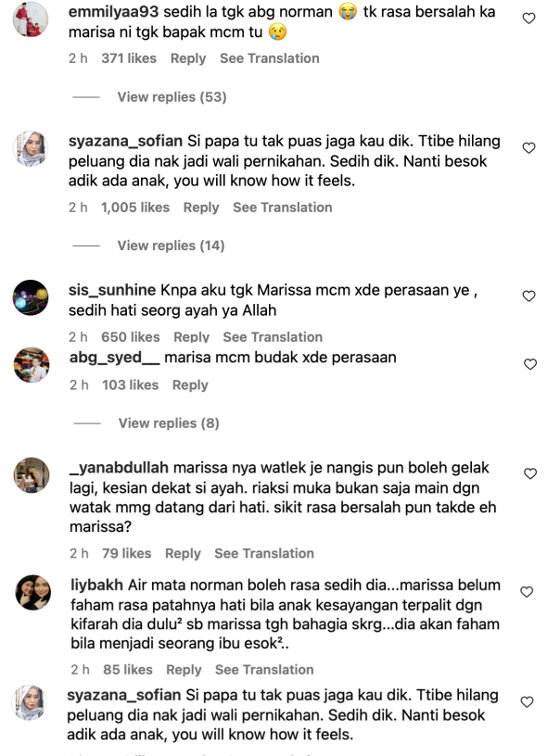
Task: Like abg_syed__ comment via heart
Action: point(530,364)
